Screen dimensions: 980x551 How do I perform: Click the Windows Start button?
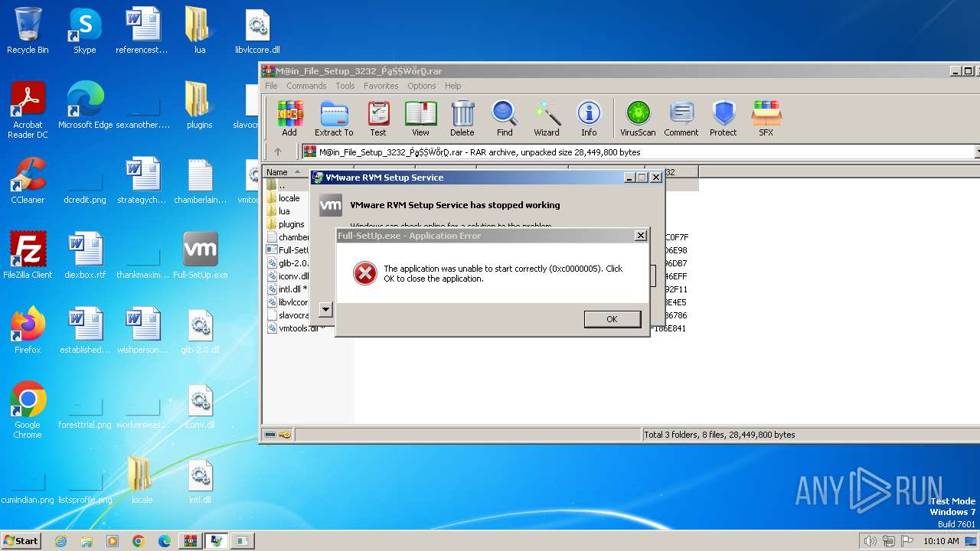(21, 540)
